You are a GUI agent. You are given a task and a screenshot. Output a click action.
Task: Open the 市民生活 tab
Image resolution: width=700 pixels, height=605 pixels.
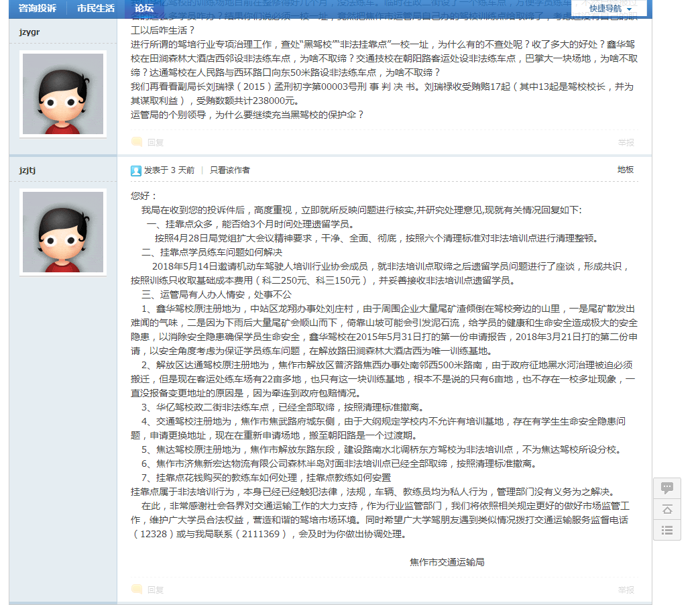click(95, 9)
